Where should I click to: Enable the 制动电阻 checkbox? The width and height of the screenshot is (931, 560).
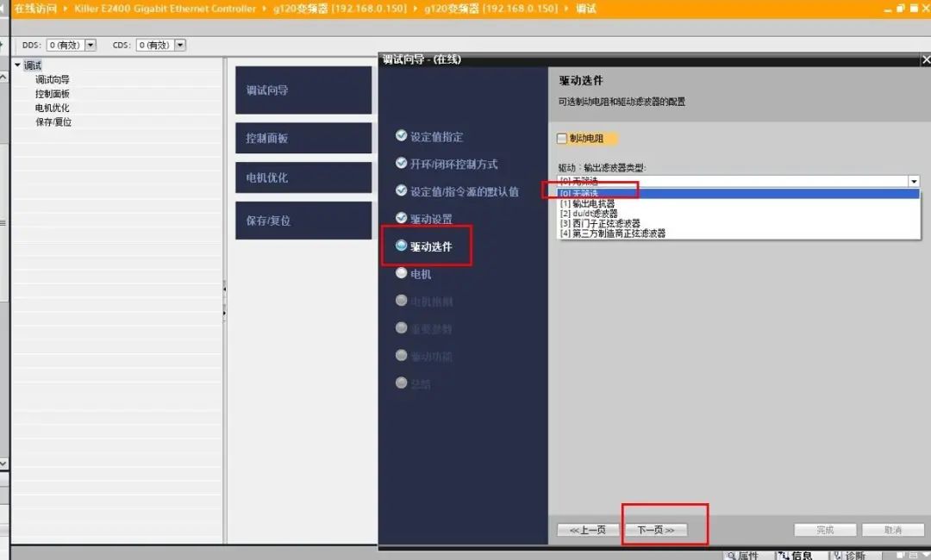tap(562, 138)
